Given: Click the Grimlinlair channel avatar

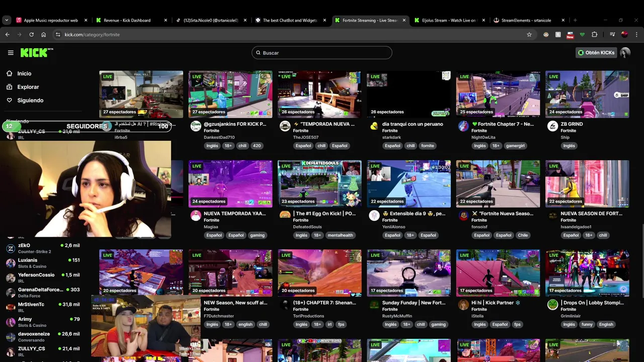Looking at the screenshot, I should [x=552, y=305].
